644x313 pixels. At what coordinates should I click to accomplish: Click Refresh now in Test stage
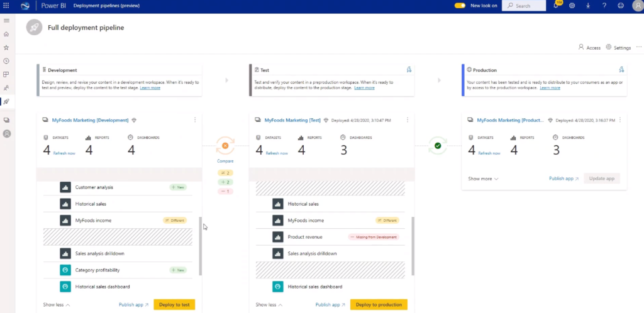(x=277, y=153)
